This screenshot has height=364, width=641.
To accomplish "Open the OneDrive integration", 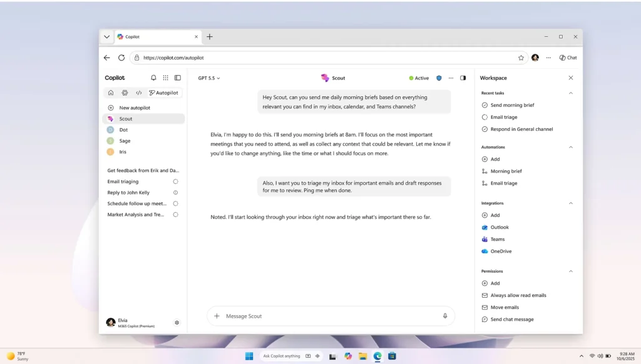I will (496, 251).
